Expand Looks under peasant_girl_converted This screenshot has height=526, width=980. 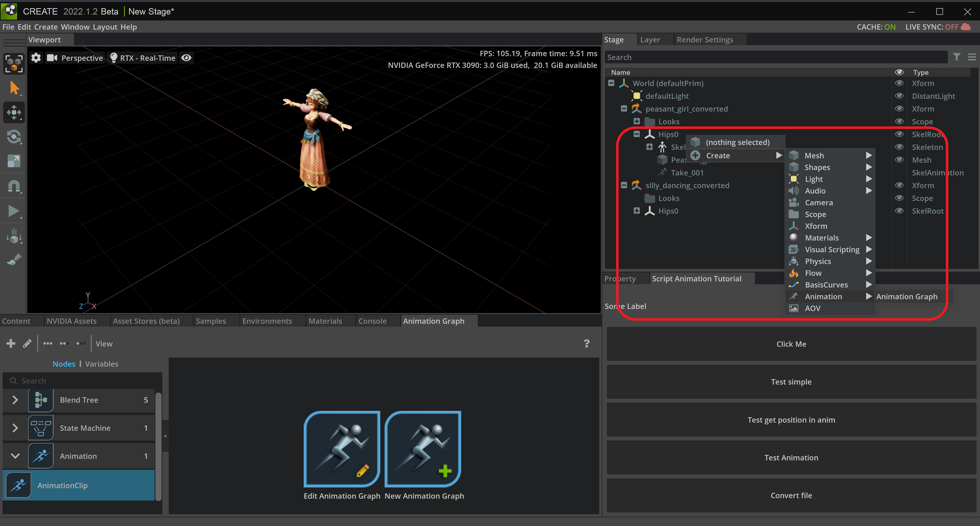pos(636,121)
